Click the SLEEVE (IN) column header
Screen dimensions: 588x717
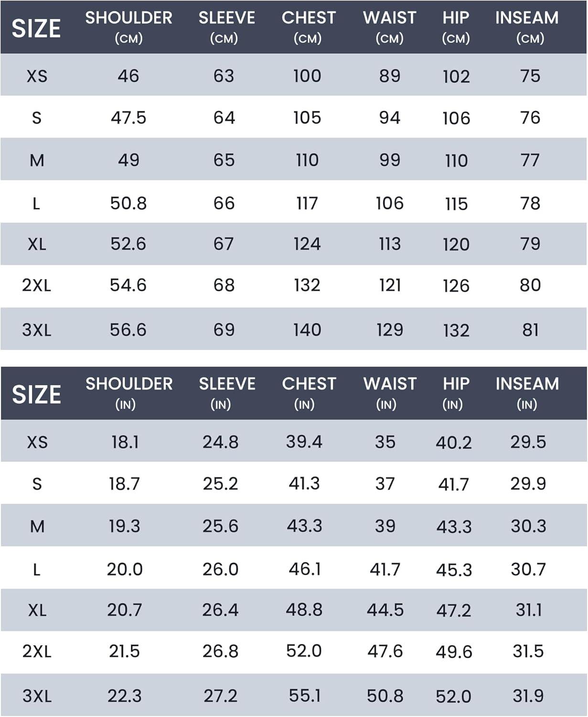tap(227, 392)
